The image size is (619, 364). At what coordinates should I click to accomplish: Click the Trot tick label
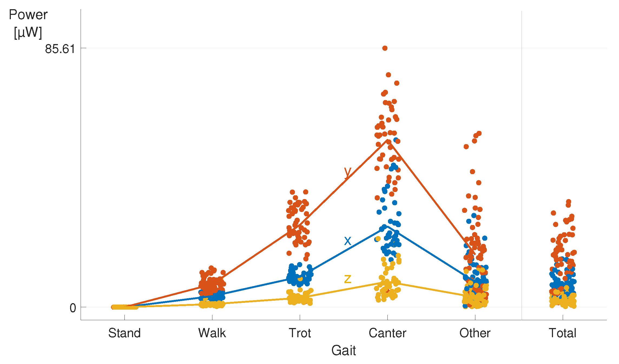[300, 333]
